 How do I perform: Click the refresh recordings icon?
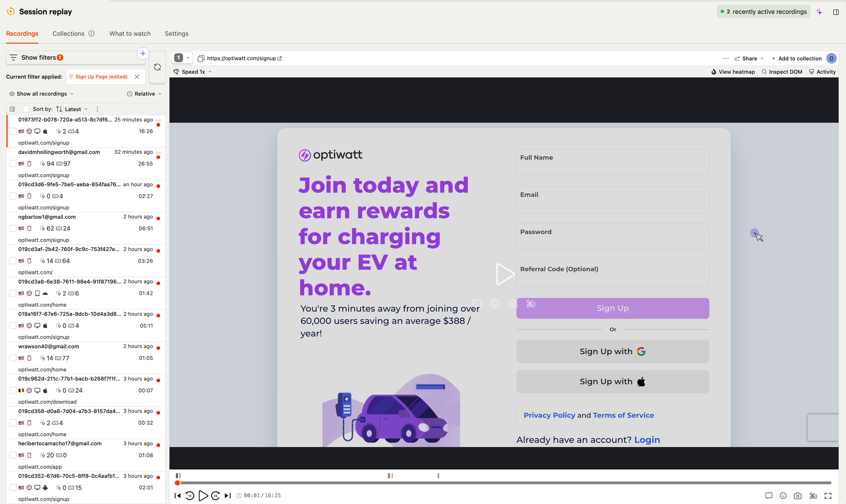coord(157,67)
